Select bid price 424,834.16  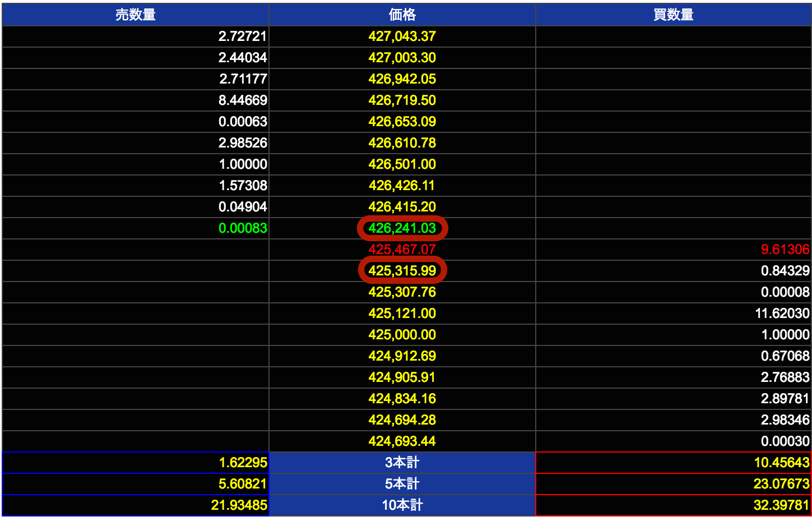(x=402, y=399)
